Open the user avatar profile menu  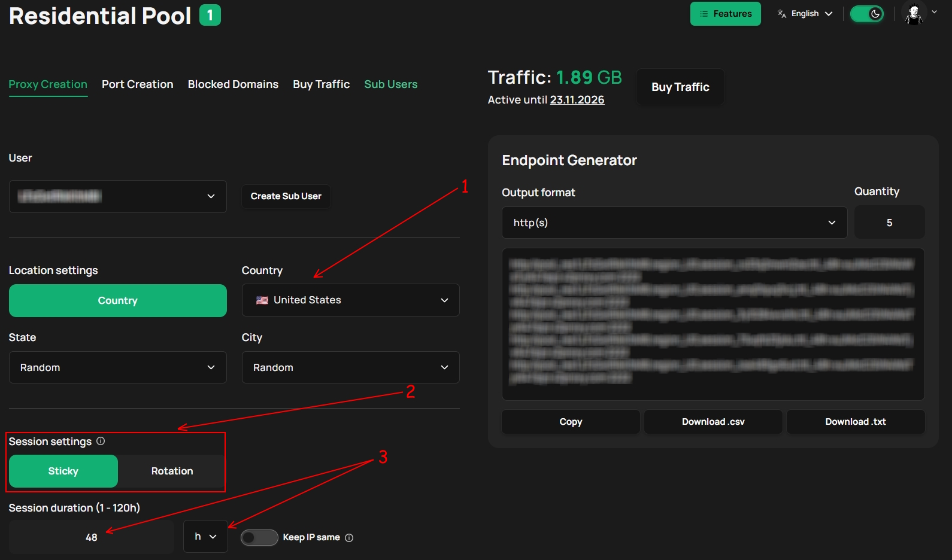pos(914,13)
